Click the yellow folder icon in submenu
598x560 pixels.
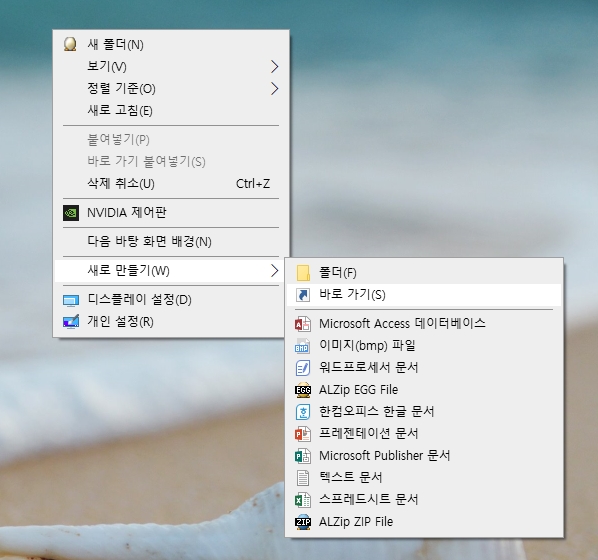pyautogui.click(x=303, y=273)
